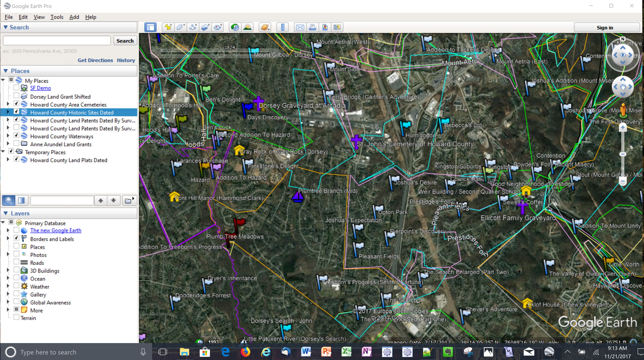Viewport: 644px width, 360px height.
Task: Click the Font Hill Manor house marker
Action: point(174,196)
